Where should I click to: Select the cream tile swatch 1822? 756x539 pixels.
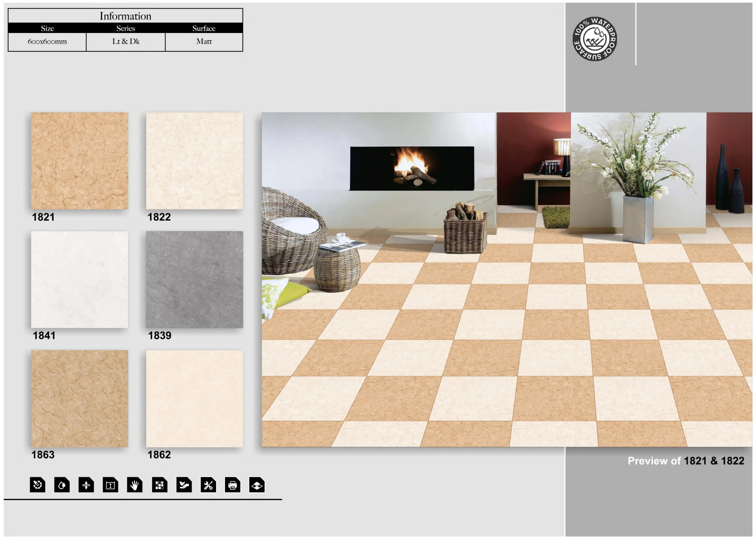(x=195, y=161)
